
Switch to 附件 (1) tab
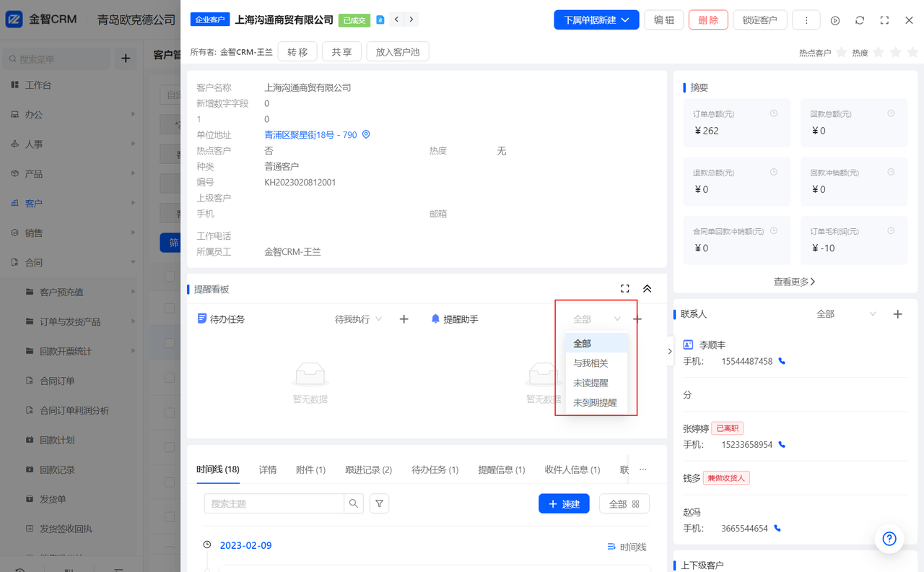click(x=311, y=469)
